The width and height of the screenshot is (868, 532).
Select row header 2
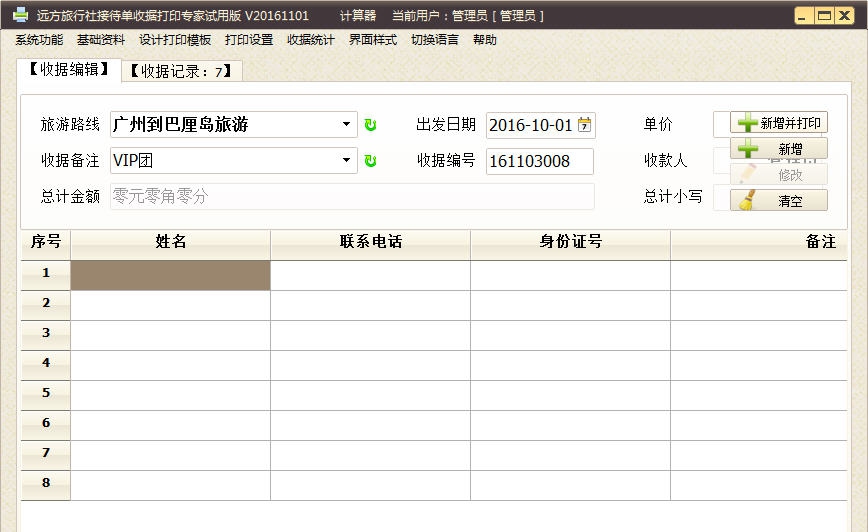[46, 305]
